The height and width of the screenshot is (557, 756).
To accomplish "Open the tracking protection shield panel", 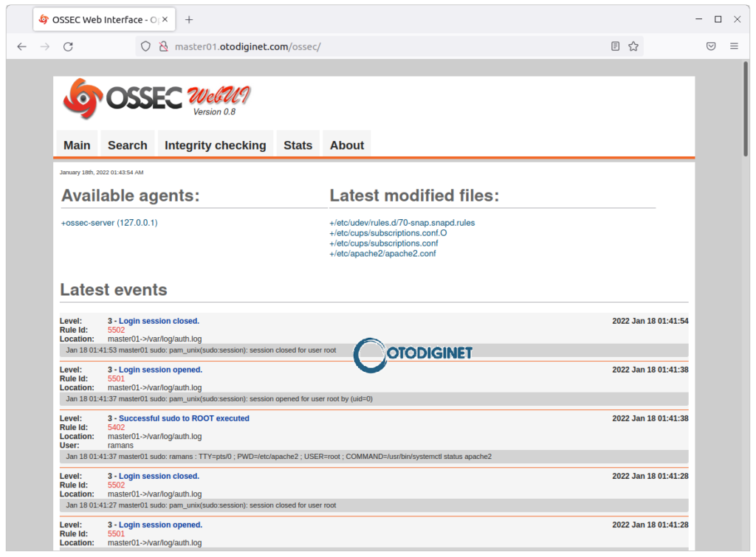I will 145,46.
